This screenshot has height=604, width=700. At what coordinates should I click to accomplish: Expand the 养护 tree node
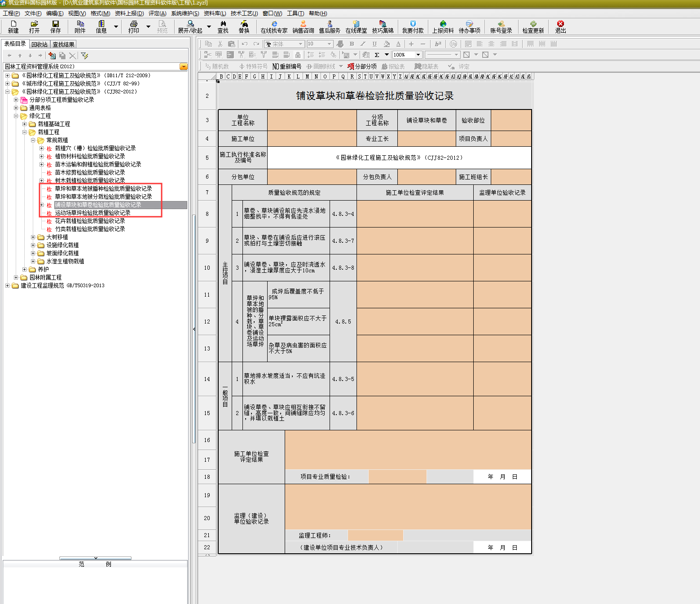24,269
